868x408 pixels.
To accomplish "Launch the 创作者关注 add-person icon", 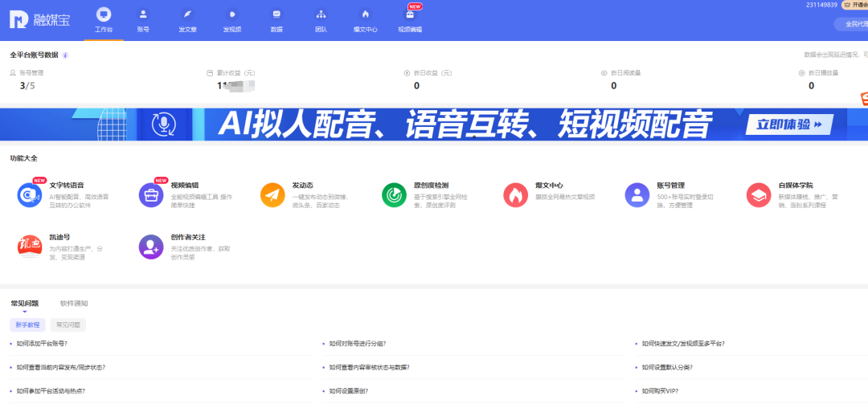I will pos(151,247).
